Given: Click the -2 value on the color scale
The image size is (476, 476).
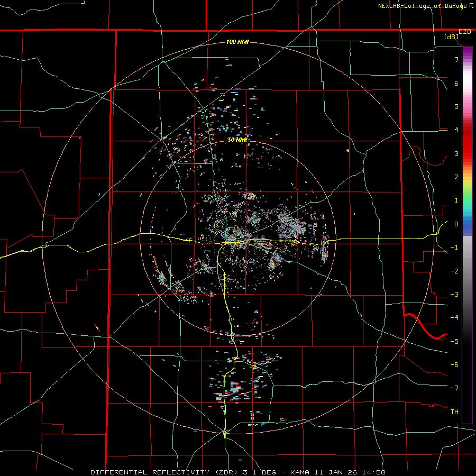Looking at the screenshot, I should (454, 271).
